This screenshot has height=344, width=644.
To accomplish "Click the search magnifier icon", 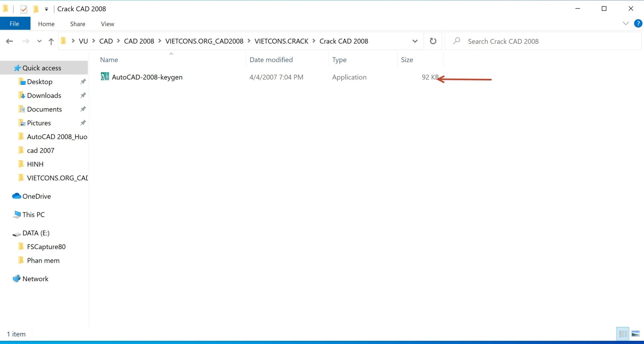I will tap(457, 41).
